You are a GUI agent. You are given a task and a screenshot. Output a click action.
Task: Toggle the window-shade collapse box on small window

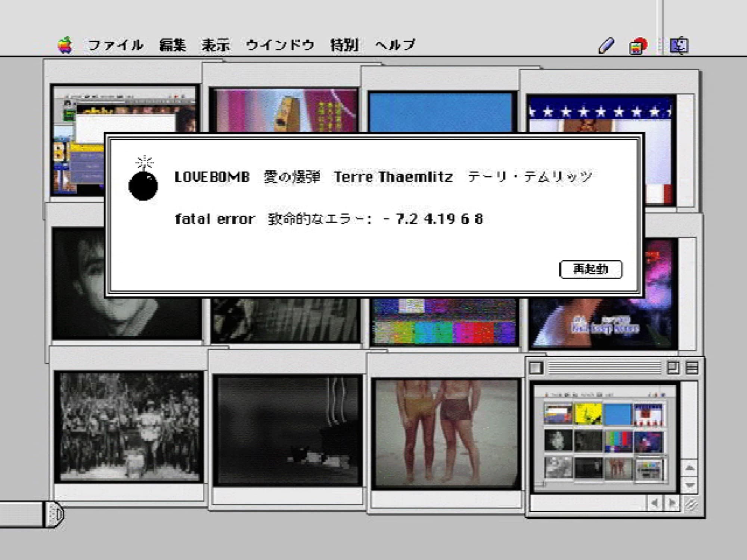pyautogui.click(x=692, y=368)
